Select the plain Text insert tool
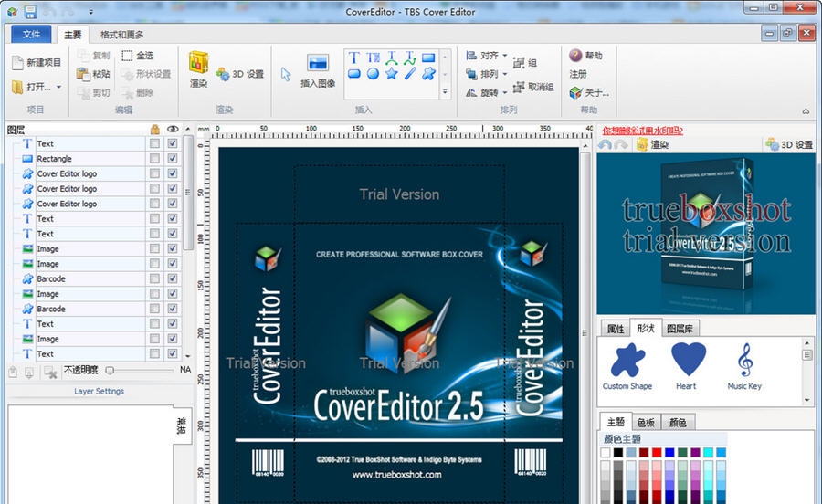 click(x=353, y=58)
